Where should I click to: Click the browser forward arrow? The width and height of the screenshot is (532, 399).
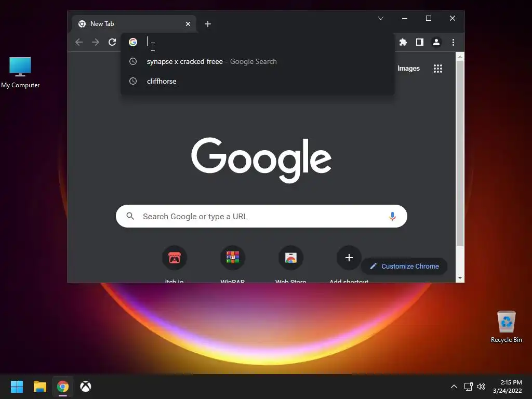tap(96, 42)
